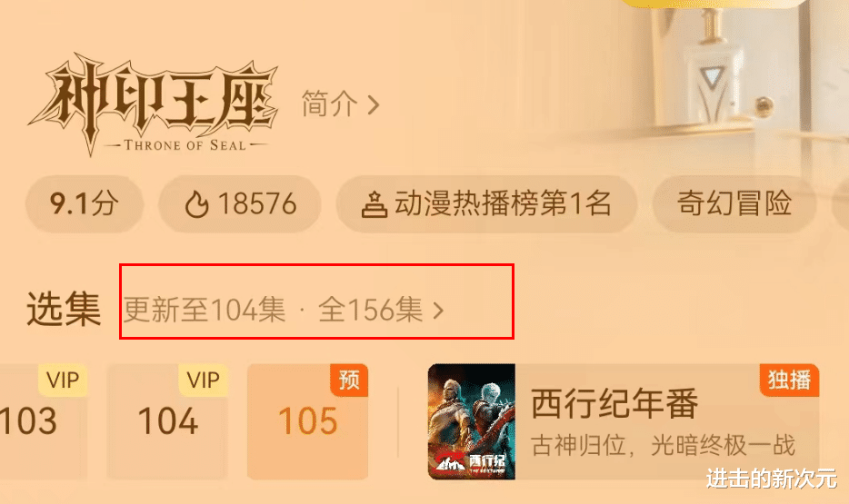The width and height of the screenshot is (849, 504).
Task: Open the 西行纪年番 poster thumbnail
Action: (x=472, y=421)
